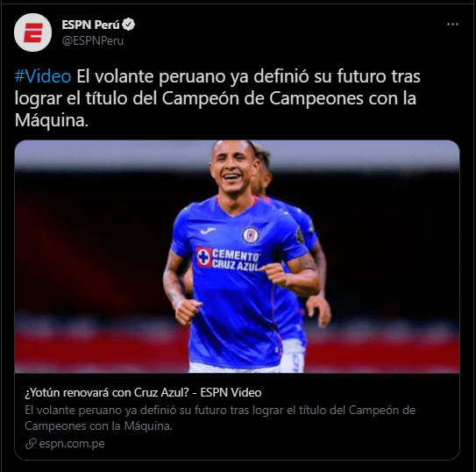Open the @ESPNPeru handle
476x472 pixels.
point(93,40)
